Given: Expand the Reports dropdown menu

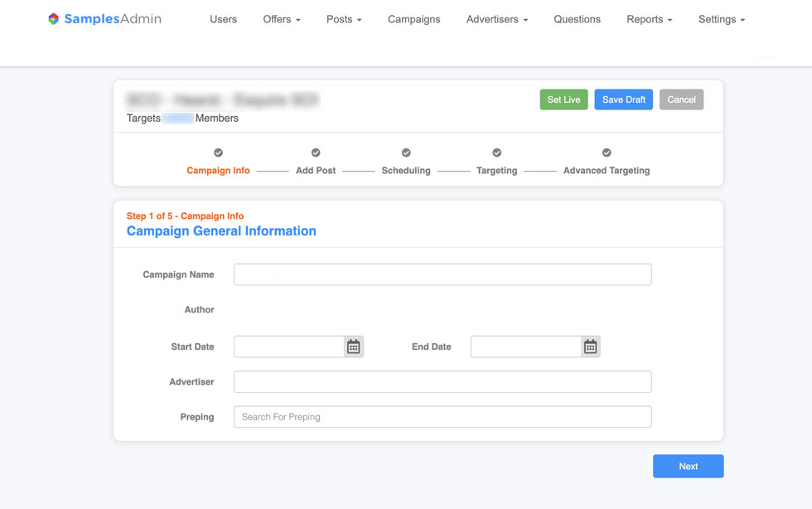Looking at the screenshot, I should [649, 19].
